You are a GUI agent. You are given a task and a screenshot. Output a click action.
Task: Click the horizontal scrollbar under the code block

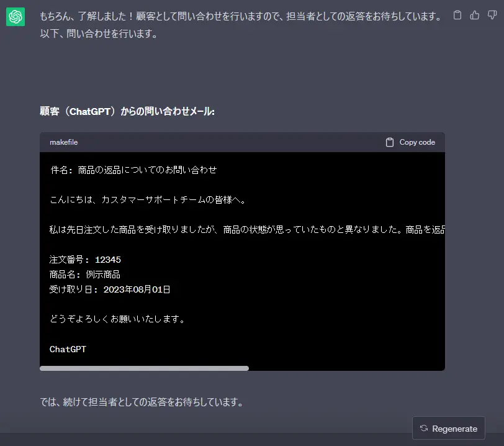[x=144, y=368]
